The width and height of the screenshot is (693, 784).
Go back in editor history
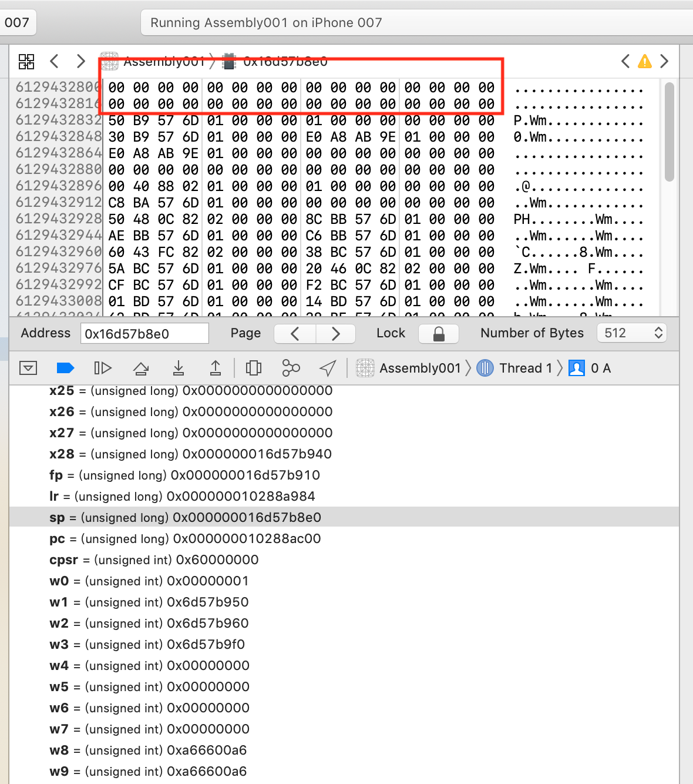pos(54,61)
